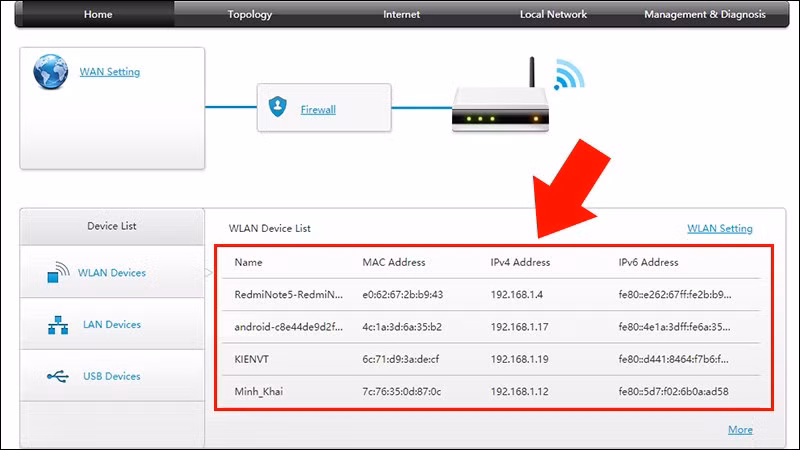The height and width of the screenshot is (450, 800).
Task: Click the WAN globe icon
Action: (49, 72)
